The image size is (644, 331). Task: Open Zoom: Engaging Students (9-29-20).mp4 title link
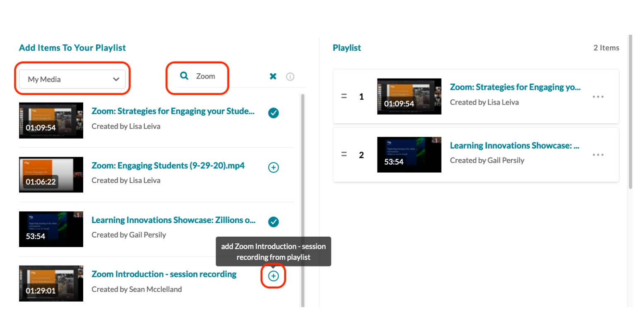coord(168,165)
